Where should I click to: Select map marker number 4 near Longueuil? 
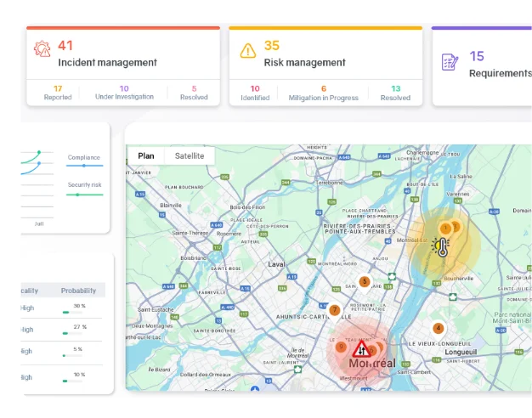[x=439, y=328]
